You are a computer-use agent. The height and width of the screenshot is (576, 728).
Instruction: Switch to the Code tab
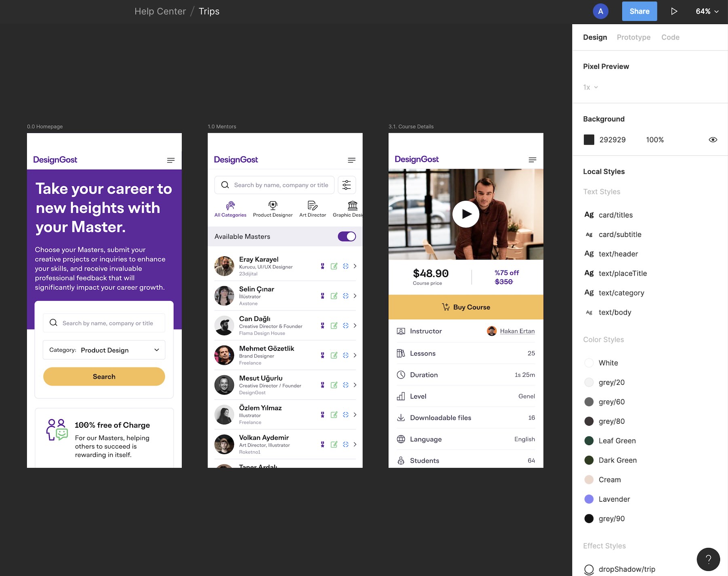coord(670,37)
